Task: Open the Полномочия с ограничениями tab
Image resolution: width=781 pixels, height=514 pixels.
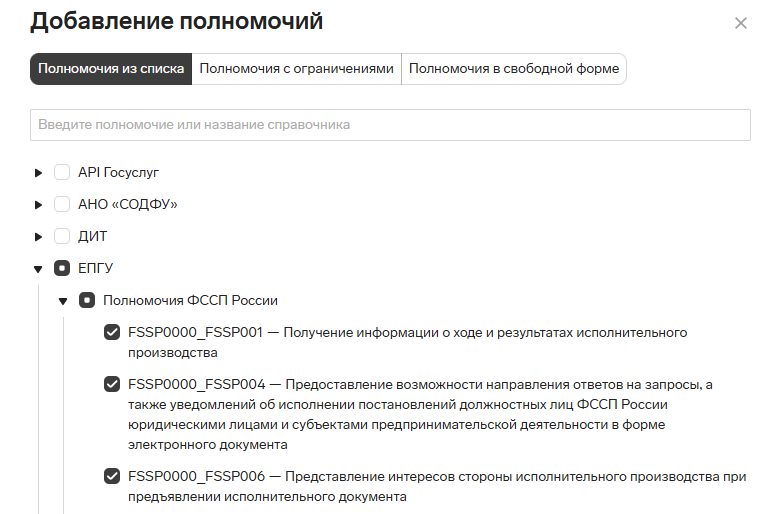Action: tap(297, 69)
